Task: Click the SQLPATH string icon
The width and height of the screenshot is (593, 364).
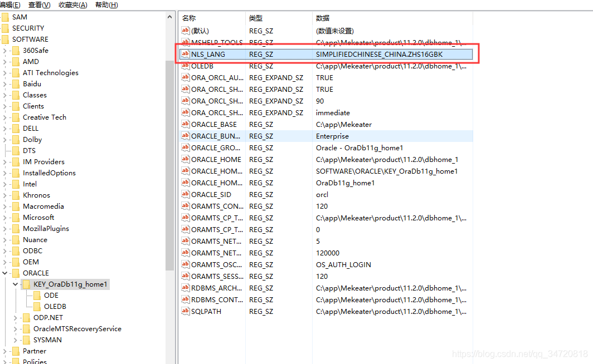Action: click(x=185, y=311)
